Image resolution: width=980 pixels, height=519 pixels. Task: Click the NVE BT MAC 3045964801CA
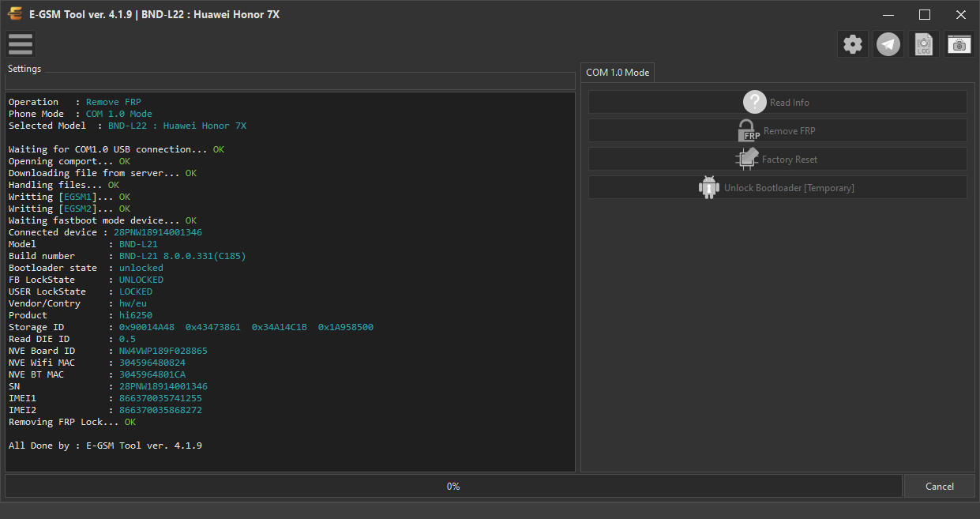click(152, 374)
